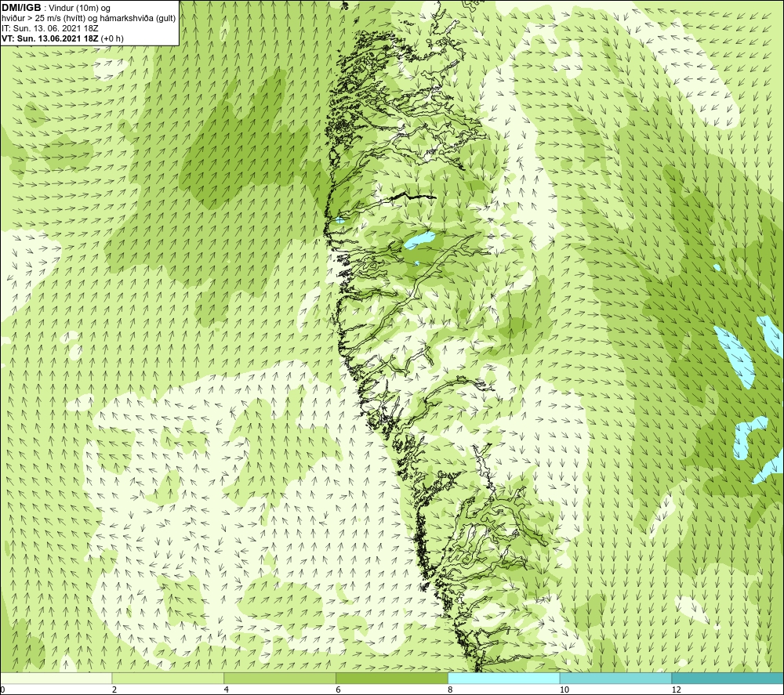Click the legend label "6"

point(339,690)
